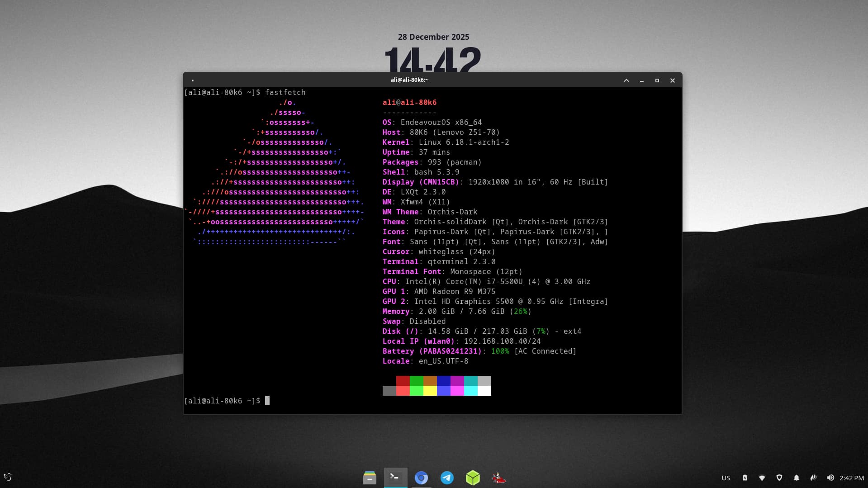Click the terminal title ali@ali-80k6:~
Image resolution: width=868 pixels, height=488 pixels.
click(x=409, y=80)
